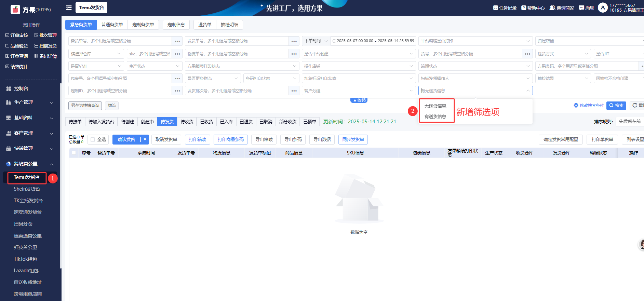Viewport: 644px width, 301px height.
Task: Select the 待接单 status tab
Action: 75,122
